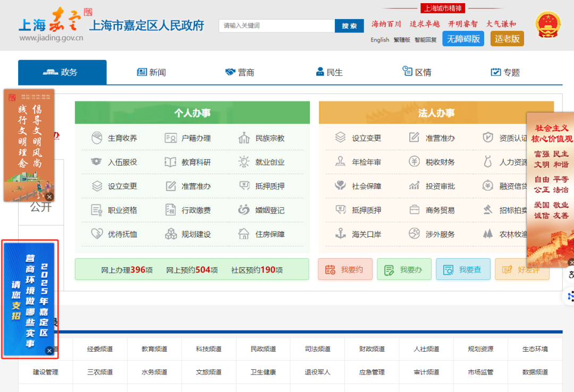Screen dimensions: 574x392
Task: Open the 住房保障 house icon
Action: click(244, 234)
